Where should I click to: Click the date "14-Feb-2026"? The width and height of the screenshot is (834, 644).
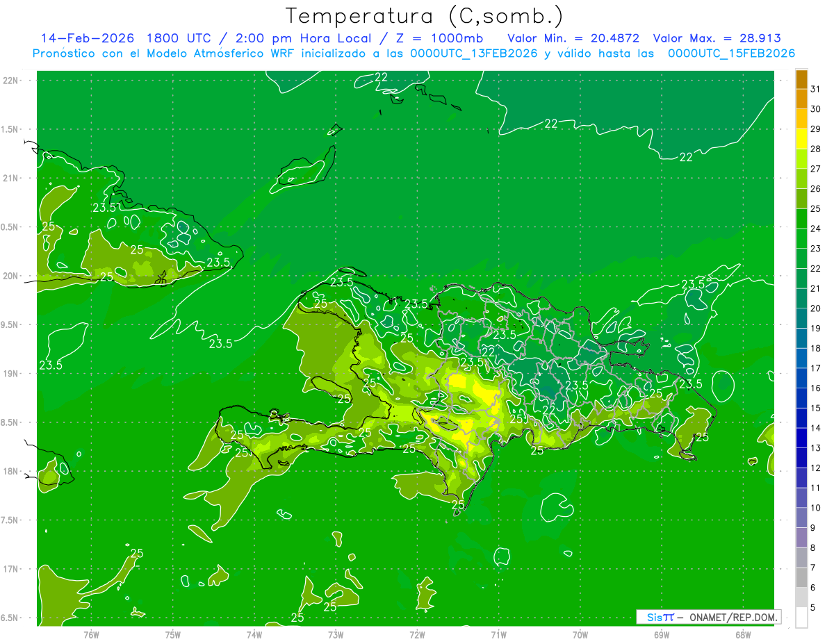87,38
